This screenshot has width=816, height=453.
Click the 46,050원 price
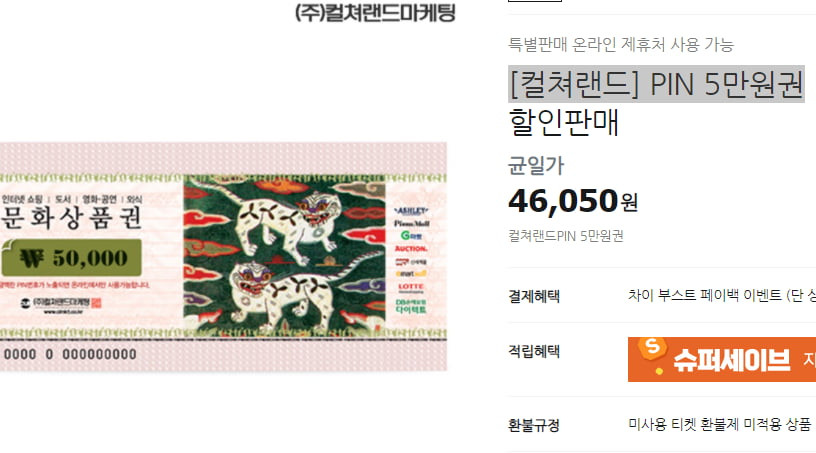coord(573,200)
